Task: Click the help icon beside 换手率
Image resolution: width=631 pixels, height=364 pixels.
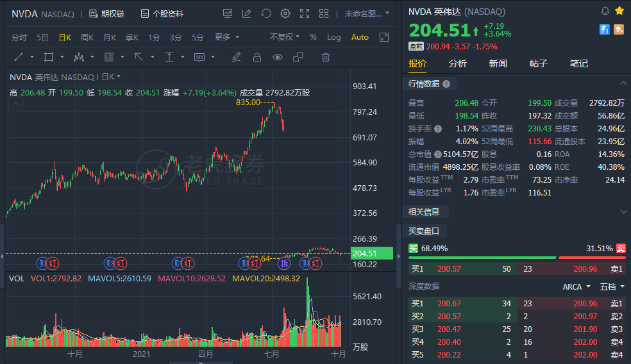Action: [438, 129]
